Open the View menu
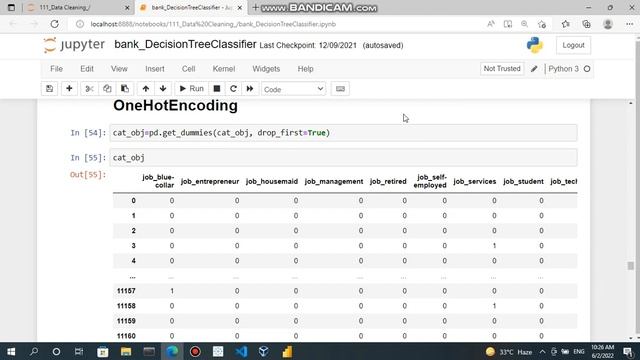The width and height of the screenshot is (640, 360). (x=119, y=69)
